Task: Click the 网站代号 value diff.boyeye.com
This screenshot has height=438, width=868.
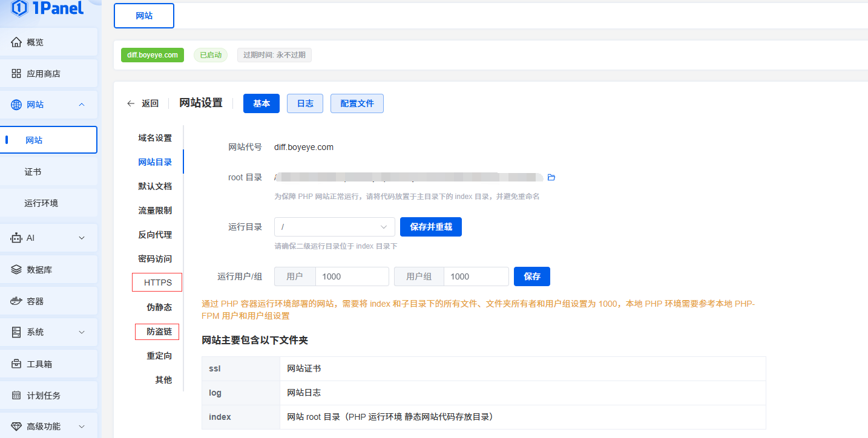Action: [x=304, y=147]
